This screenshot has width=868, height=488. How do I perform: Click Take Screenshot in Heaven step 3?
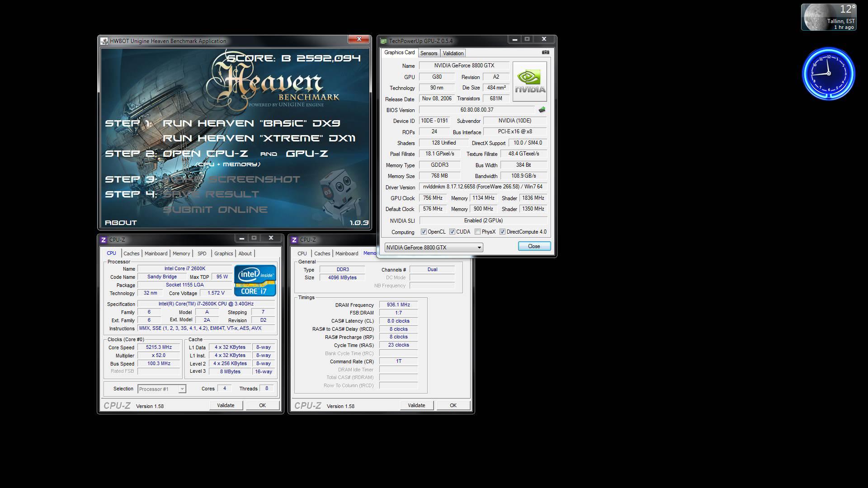[x=231, y=179]
